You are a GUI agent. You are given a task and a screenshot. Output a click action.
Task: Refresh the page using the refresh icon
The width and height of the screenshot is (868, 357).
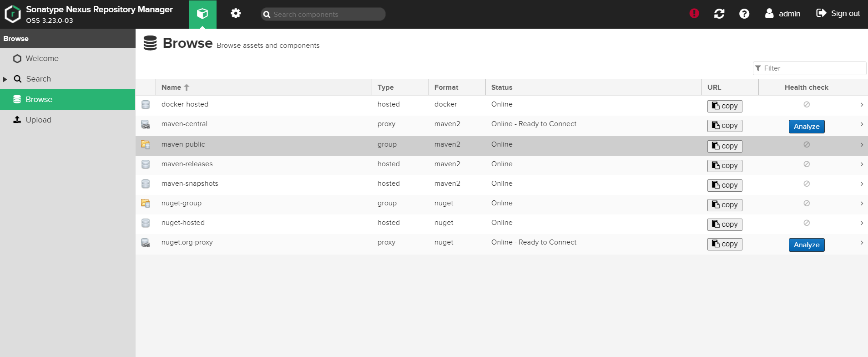719,14
